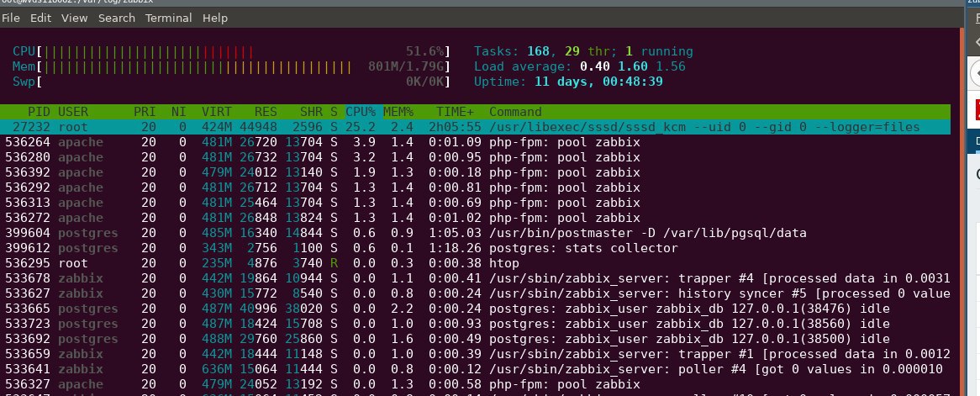
Task: Sort by the RES column header
Action: point(266,112)
